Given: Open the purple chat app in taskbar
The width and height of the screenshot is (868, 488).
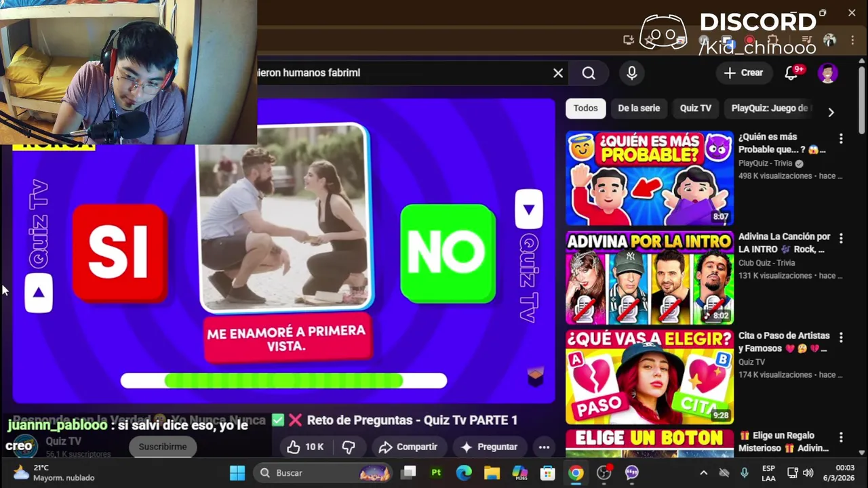Looking at the screenshot, I should [632, 472].
